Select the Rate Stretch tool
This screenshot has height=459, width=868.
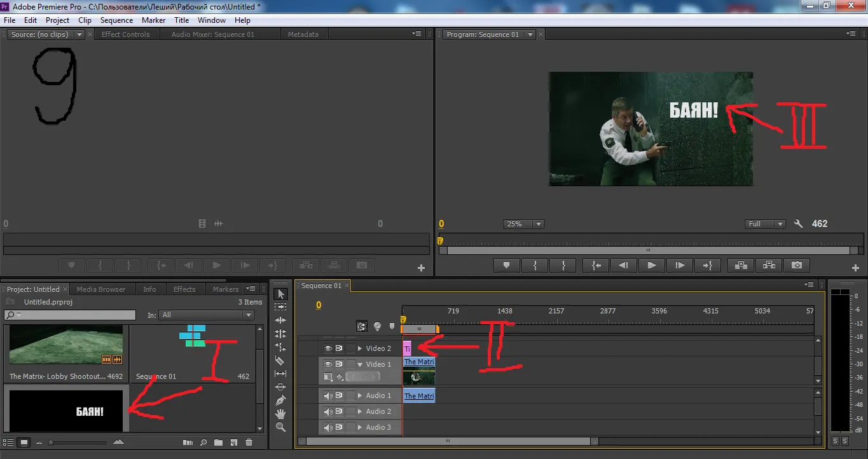[x=281, y=347]
